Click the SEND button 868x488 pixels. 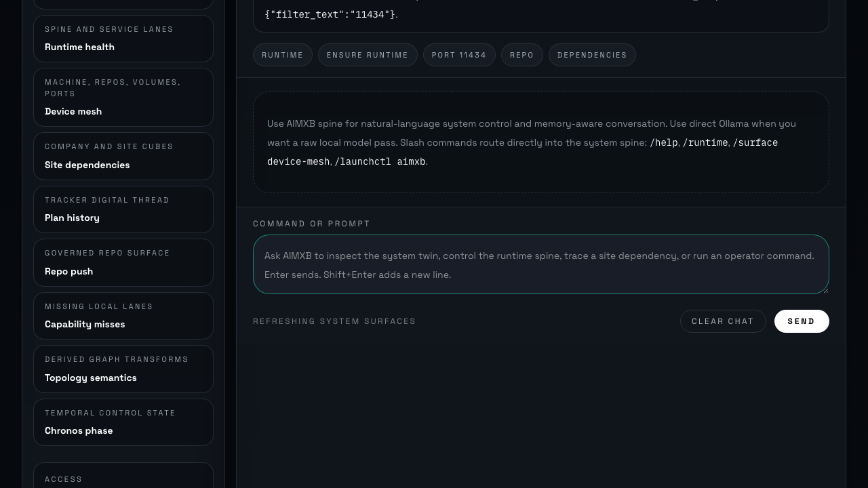pos(802,321)
